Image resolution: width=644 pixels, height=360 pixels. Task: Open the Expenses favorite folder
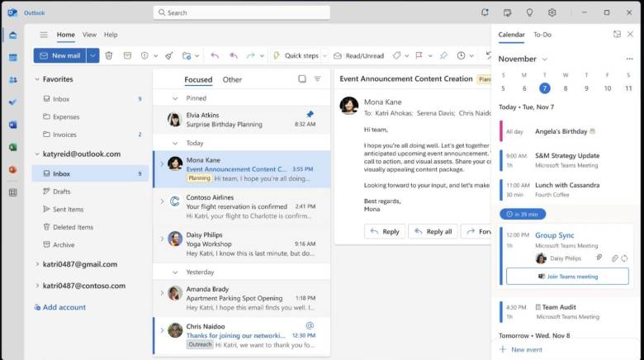(90, 116)
